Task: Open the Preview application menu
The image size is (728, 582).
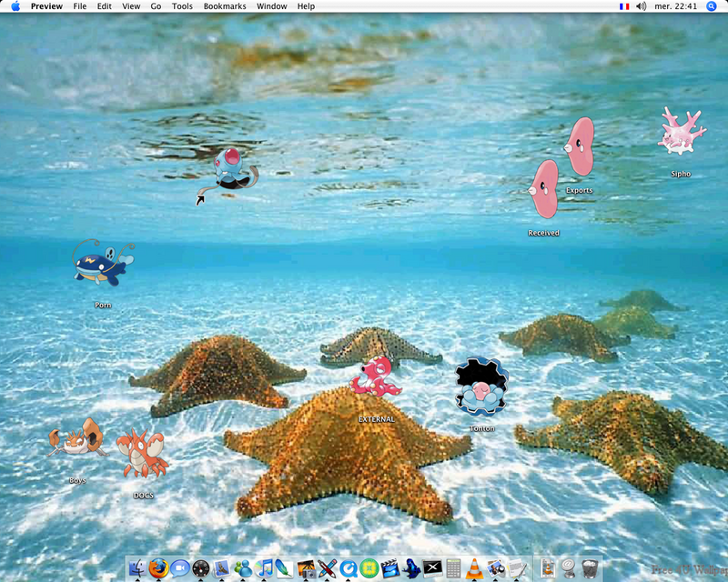Action: click(x=46, y=6)
